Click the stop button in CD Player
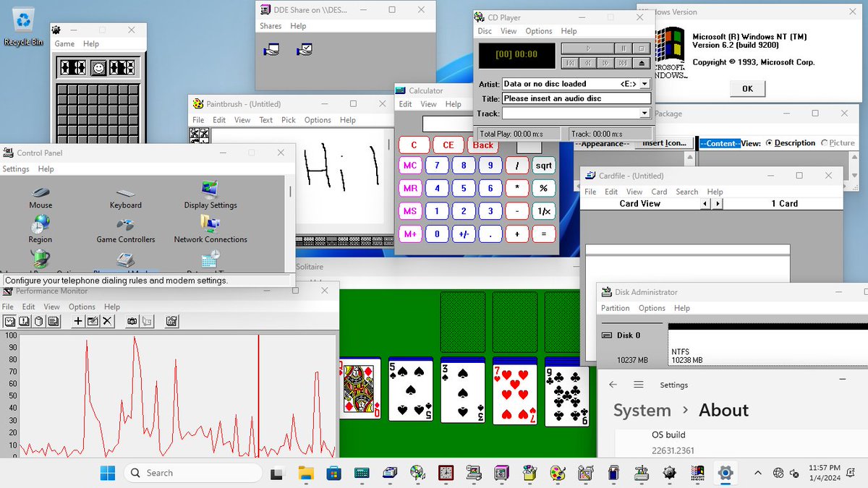This screenshot has width=868, height=488. (x=642, y=48)
